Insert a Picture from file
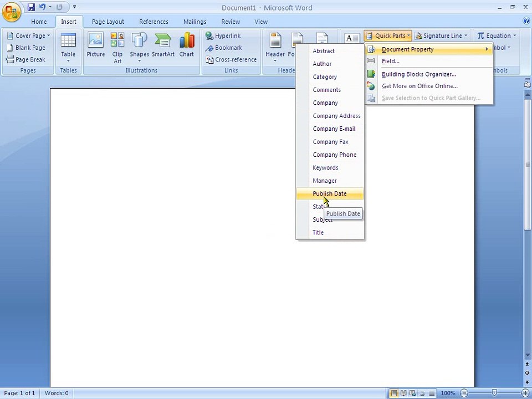Viewport: 532px width, 399px height. click(x=96, y=45)
